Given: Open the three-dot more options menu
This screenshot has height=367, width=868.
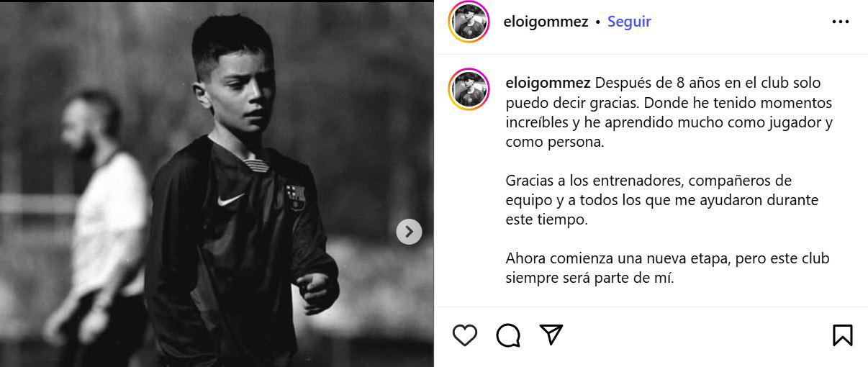Looking at the screenshot, I should coord(840,22).
